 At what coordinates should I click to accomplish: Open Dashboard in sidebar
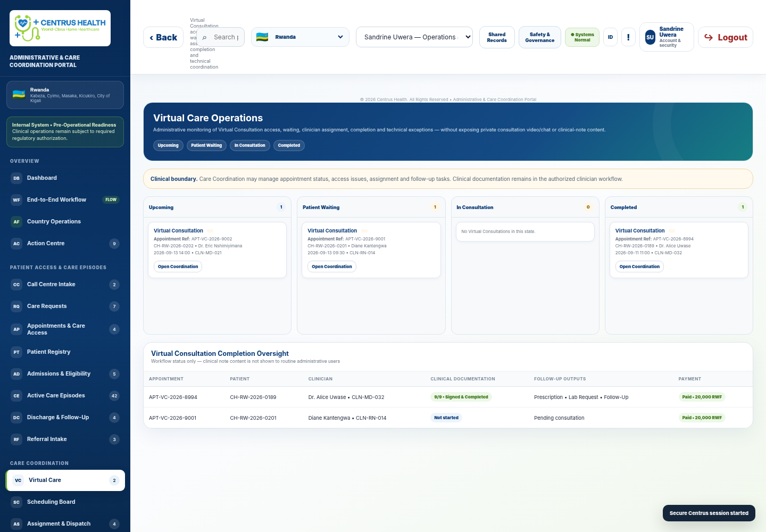pyautogui.click(x=65, y=178)
